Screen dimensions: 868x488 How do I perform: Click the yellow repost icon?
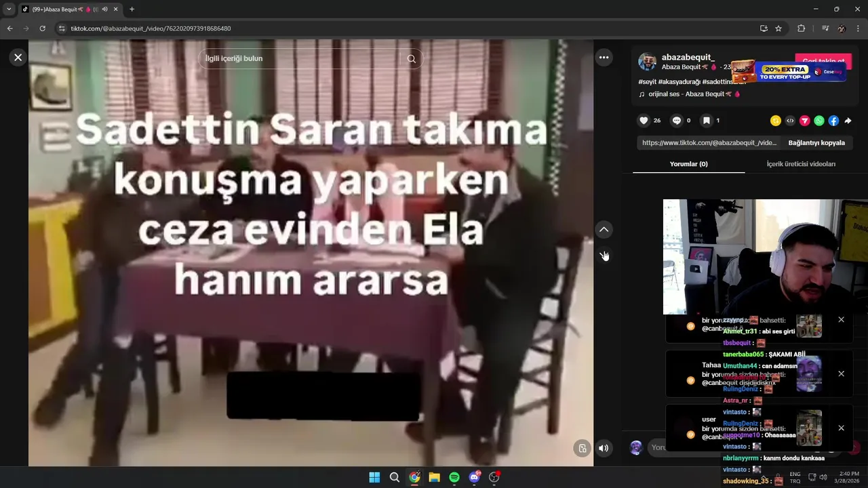pos(776,121)
